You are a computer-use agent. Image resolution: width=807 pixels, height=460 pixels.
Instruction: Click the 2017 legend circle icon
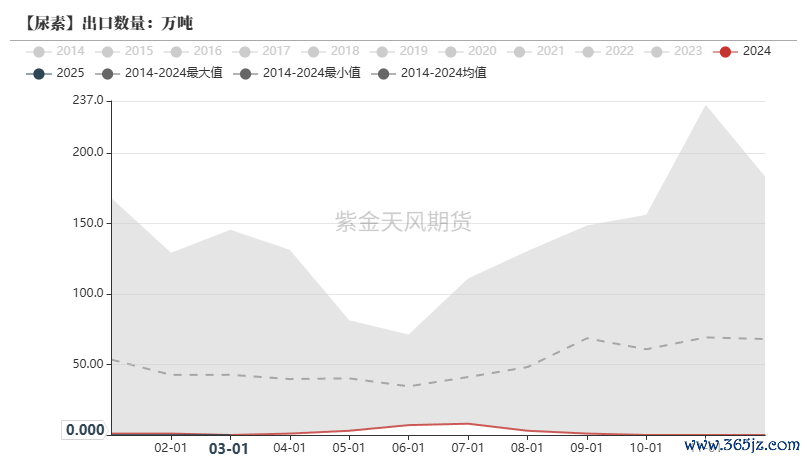click(245, 51)
